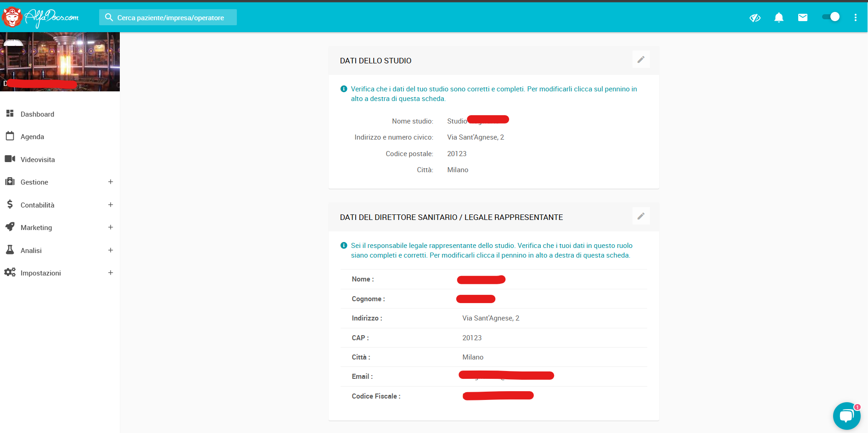Click the 'Codice Fiscale :' label
Image resolution: width=868 pixels, height=433 pixels.
click(x=376, y=396)
